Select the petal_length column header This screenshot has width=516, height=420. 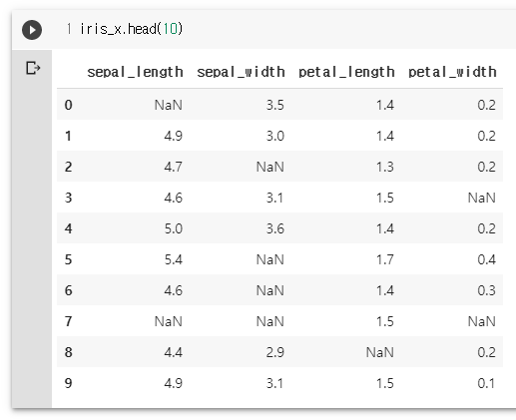tap(346, 72)
